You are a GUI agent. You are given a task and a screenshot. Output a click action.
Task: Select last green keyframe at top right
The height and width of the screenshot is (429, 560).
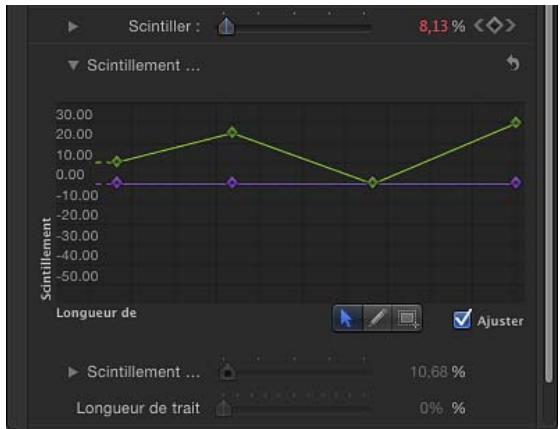click(x=516, y=123)
